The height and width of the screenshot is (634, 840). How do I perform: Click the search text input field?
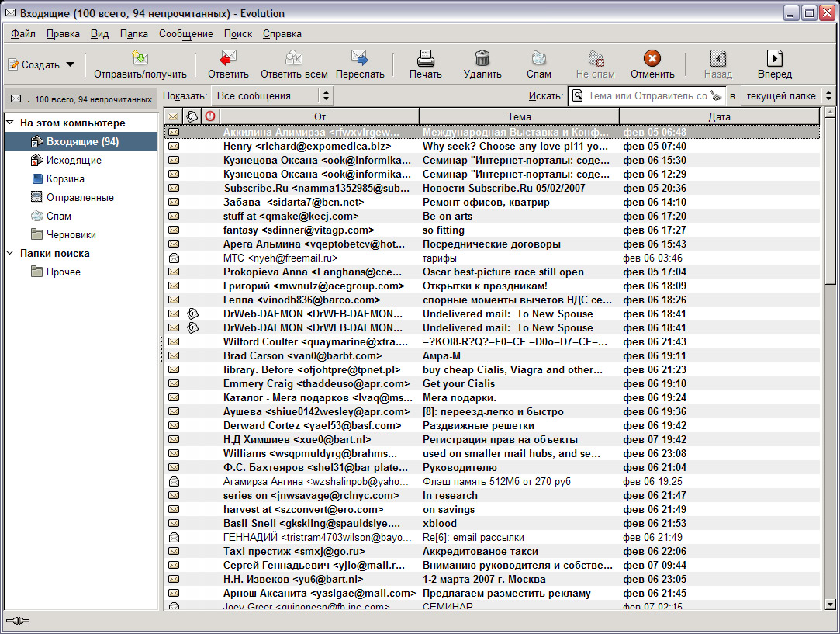click(647, 96)
